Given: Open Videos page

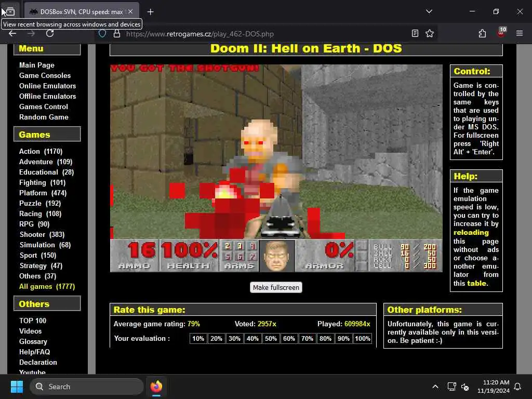Looking at the screenshot, I should pyautogui.click(x=30, y=331).
